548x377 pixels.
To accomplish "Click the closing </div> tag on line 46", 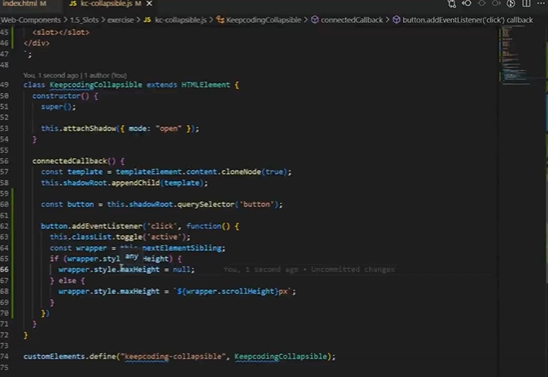I will (x=37, y=43).
